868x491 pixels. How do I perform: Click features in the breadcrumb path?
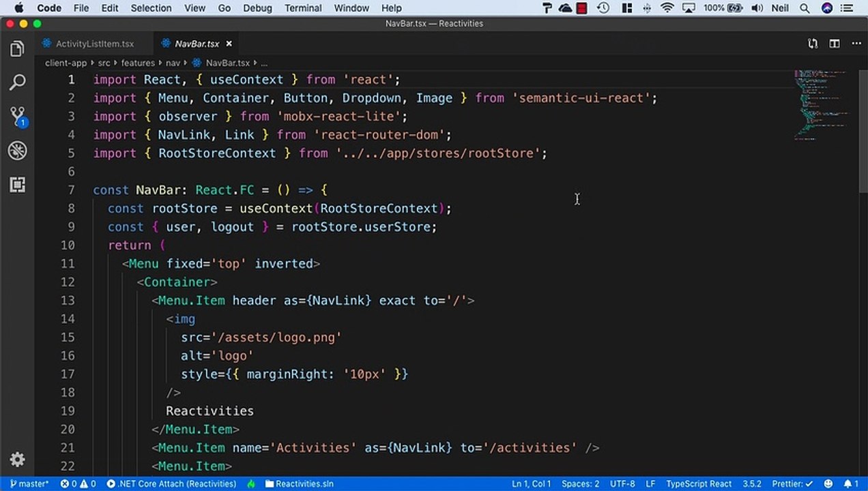[x=138, y=63]
